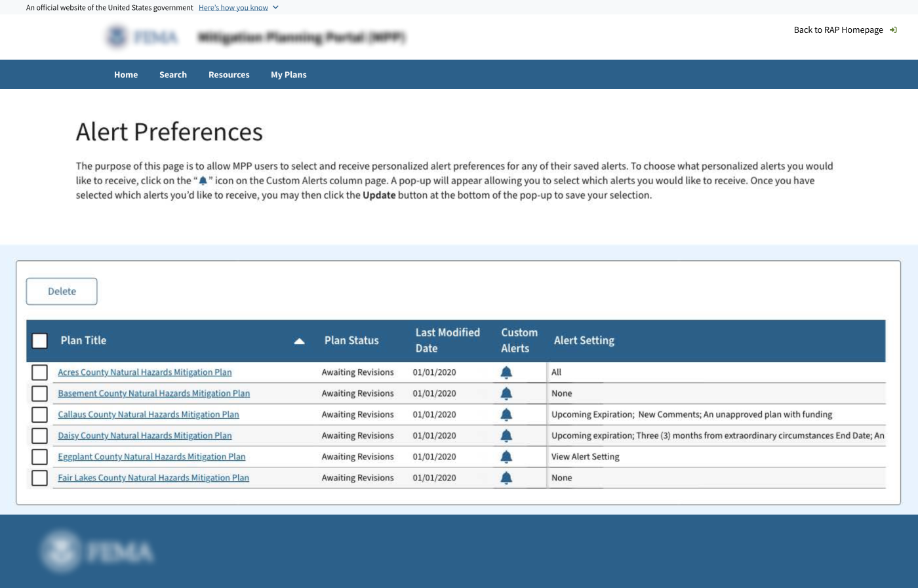Viewport: 918px width, 588px height.
Task: Click the FEMA logo in the header
Action: point(142,37)
